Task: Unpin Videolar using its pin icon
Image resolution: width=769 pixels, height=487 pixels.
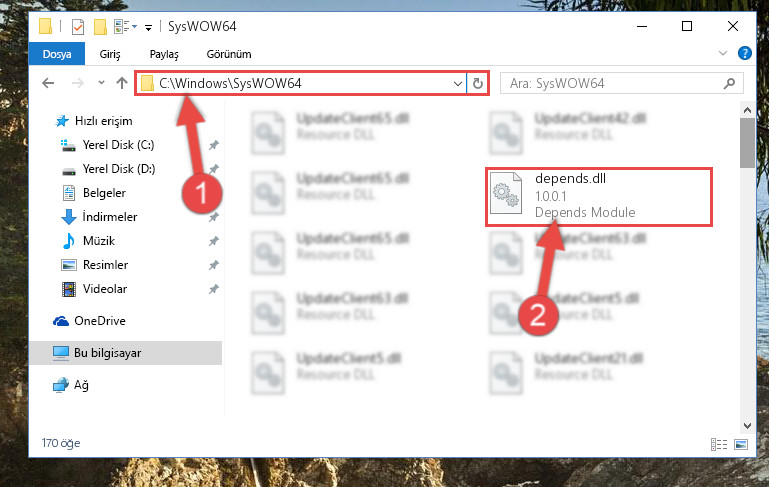Action: click(213, 289)
